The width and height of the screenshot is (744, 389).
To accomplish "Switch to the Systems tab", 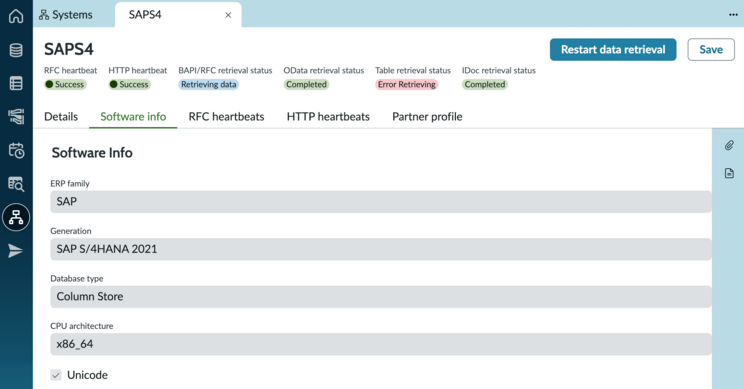I will 66,15.
